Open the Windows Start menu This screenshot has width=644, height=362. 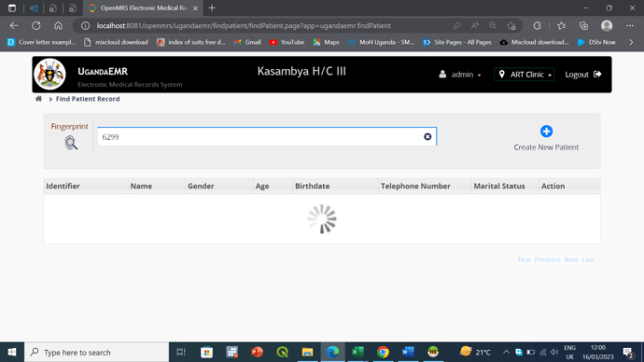click(x=12, y=352)
